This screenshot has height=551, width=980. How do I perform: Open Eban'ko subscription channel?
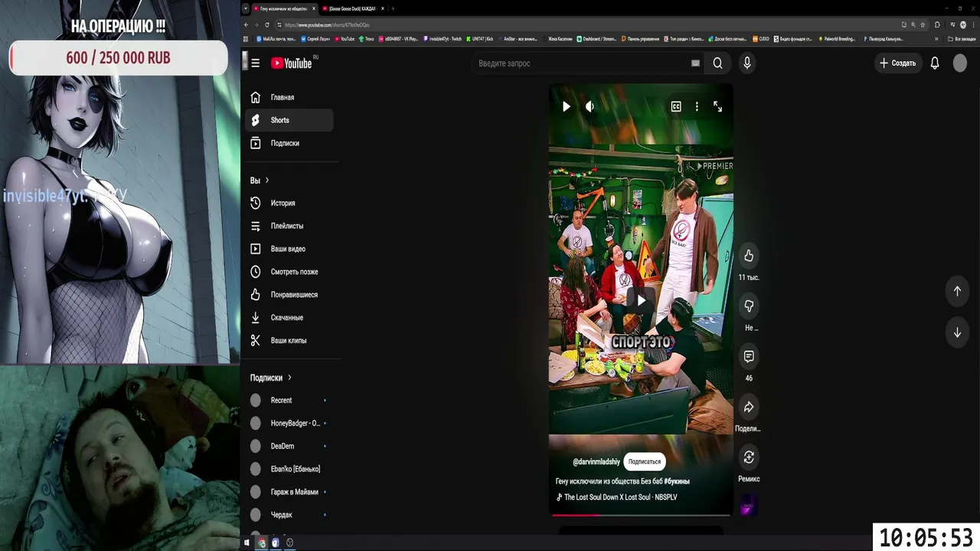click(289, 469)
